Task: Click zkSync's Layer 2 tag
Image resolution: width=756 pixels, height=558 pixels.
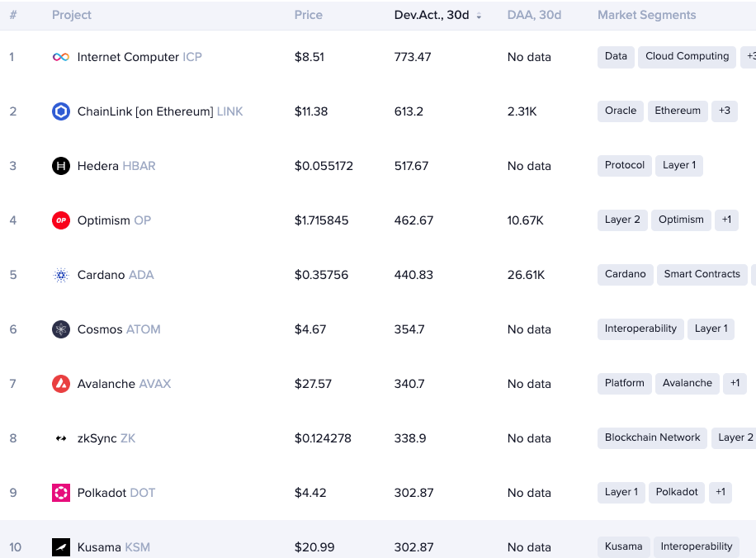Action: 735,438
